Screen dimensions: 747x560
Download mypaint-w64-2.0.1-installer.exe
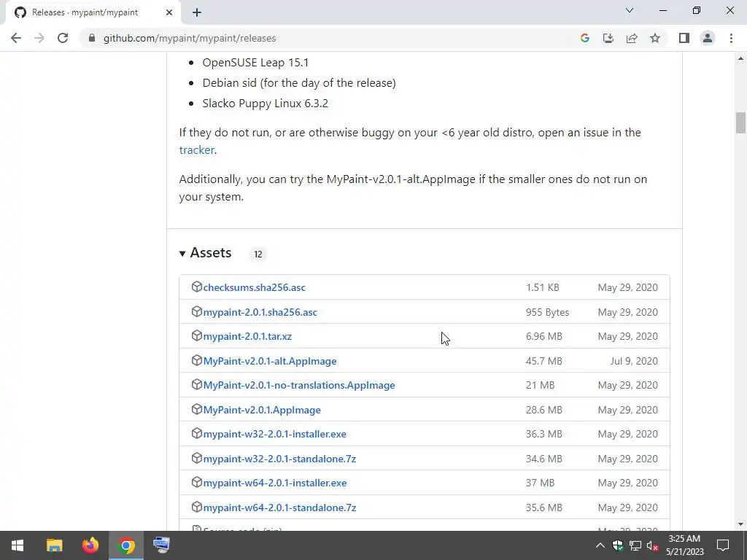275,483
